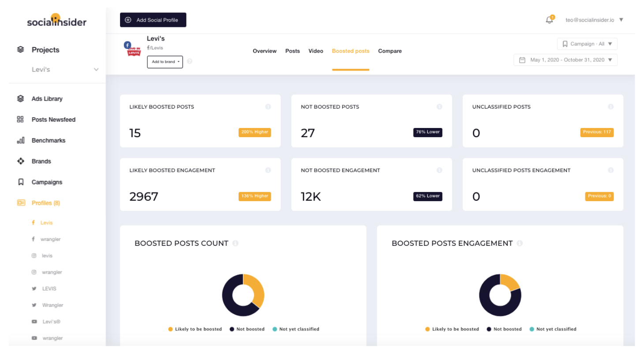Click info icon on Unclassified Posts card

pyautogui.click(x=610, y=107)
